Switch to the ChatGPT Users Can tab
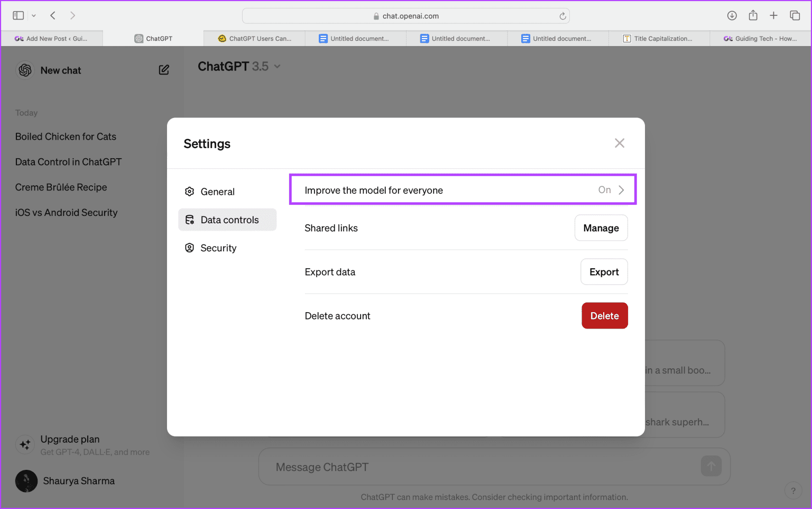 (x=254, y=38)
